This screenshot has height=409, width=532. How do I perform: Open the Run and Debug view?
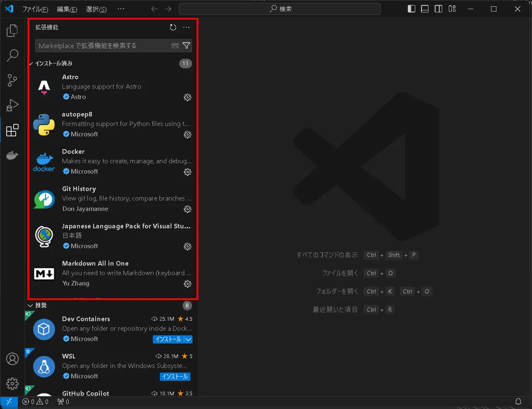click(12, 105)
